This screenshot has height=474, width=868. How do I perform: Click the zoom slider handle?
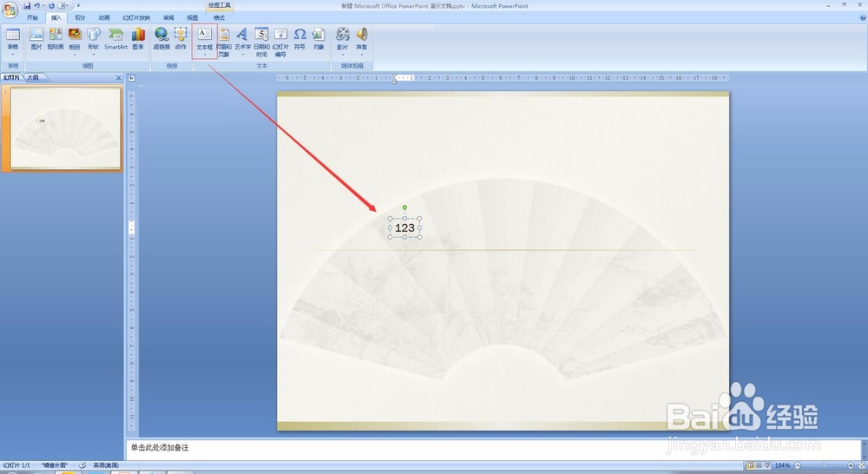[x=824, y=465]
